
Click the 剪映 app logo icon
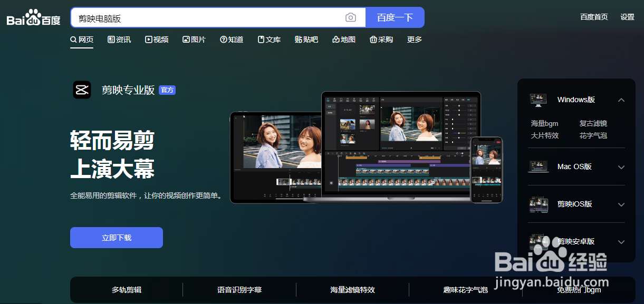click(x=82, y=90)
